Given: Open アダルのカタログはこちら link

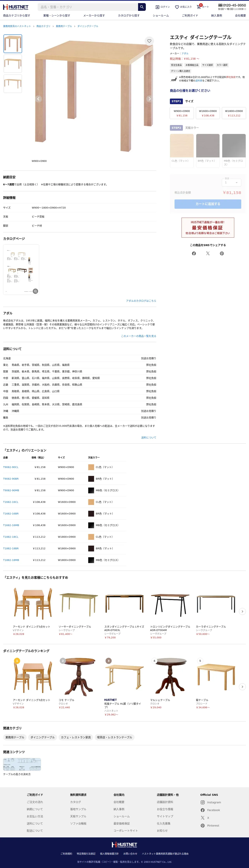Looking at the screenshot, I should pyautogui.click(x=141, y=300).
